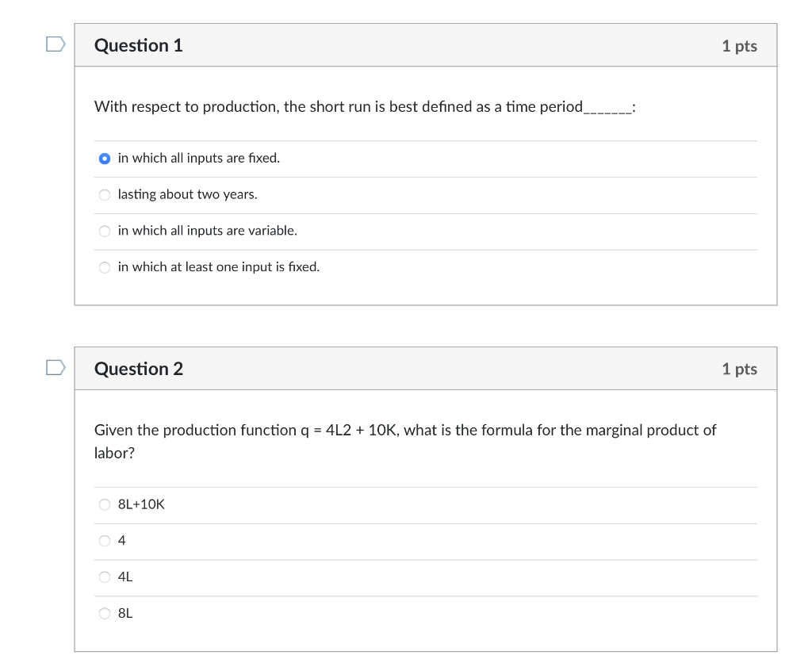Click the marginal product of labor question text
This screenshot has height=655, width=812.
pos(405,441)
